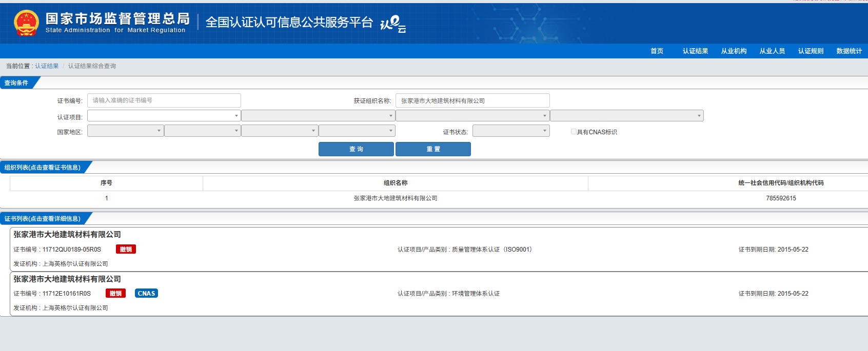Go to 首页 in the navigation bar
This screenshot has height=351, width=868.
click(657, 51)
